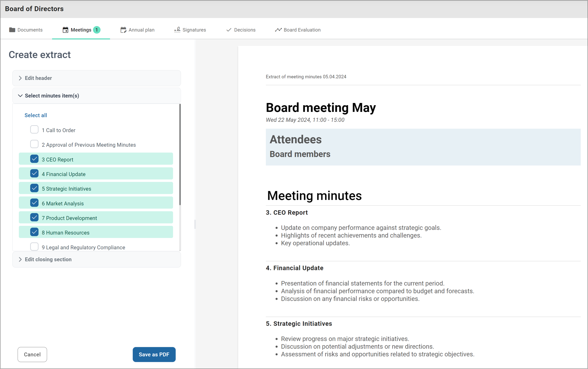The image size is (588, 369).
Task: Click the Save as PDF button
Action: [154, 354]
